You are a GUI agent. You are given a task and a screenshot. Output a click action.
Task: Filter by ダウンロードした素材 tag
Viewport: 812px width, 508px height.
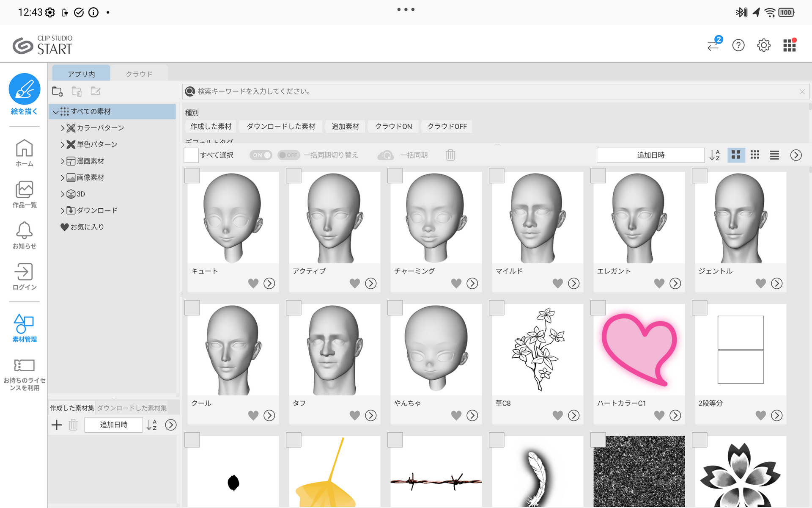click(x=281, y=126)
